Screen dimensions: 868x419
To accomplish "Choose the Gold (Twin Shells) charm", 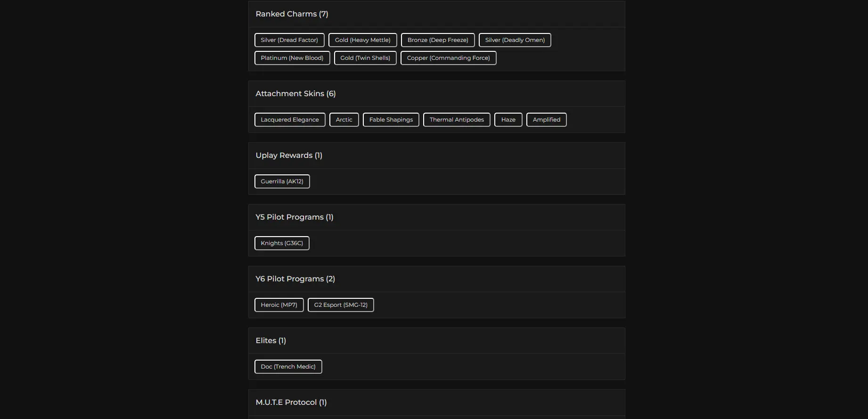I will click(x=365, y=58).
